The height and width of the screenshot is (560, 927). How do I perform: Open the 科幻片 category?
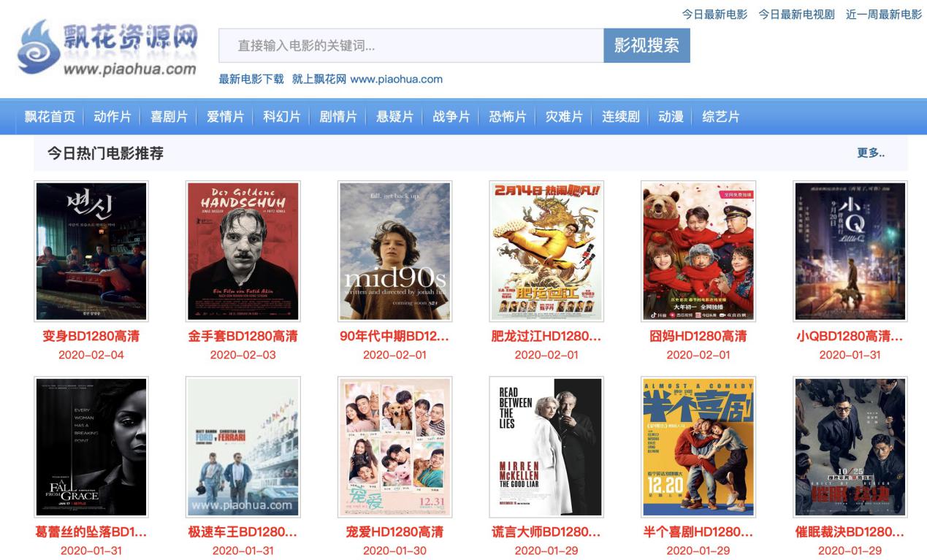282,117
